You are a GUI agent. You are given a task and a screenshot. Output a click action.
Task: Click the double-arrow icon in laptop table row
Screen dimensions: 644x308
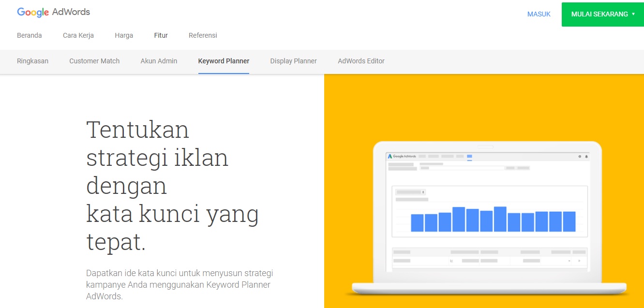pyautogui.click(x=579, y=261)
